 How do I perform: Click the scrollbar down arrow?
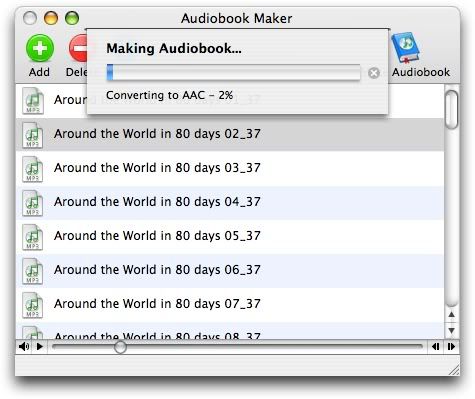click(x=452, y=331)
